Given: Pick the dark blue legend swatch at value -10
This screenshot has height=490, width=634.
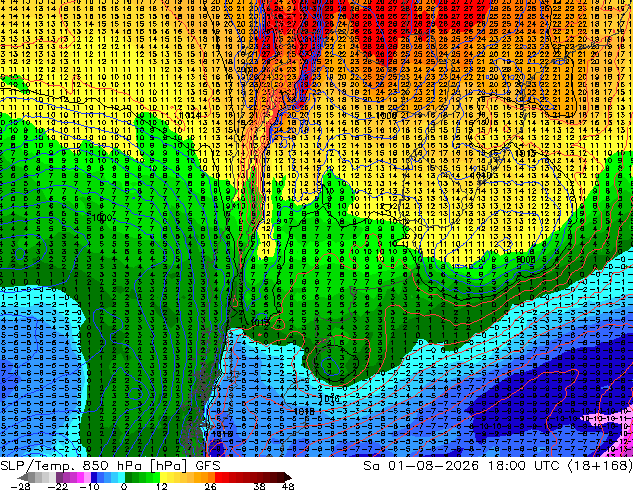Looking at the screenshot, I should 94,477.
